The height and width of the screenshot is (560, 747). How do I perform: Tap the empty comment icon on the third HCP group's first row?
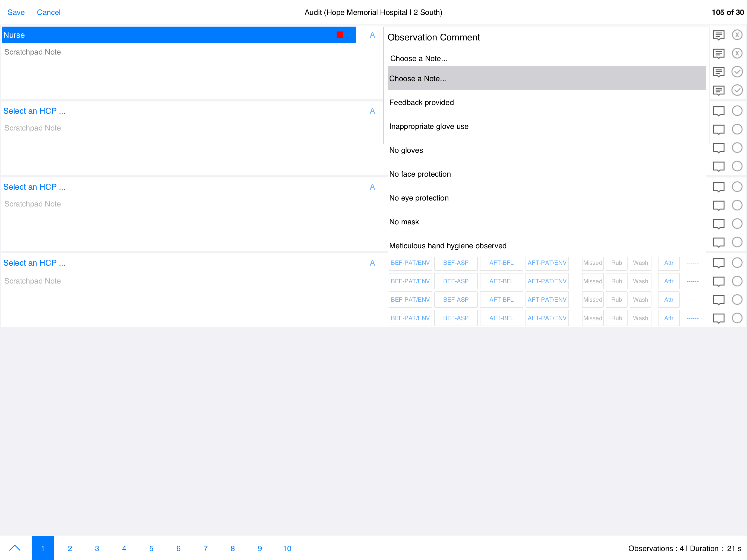pos(718,187)
